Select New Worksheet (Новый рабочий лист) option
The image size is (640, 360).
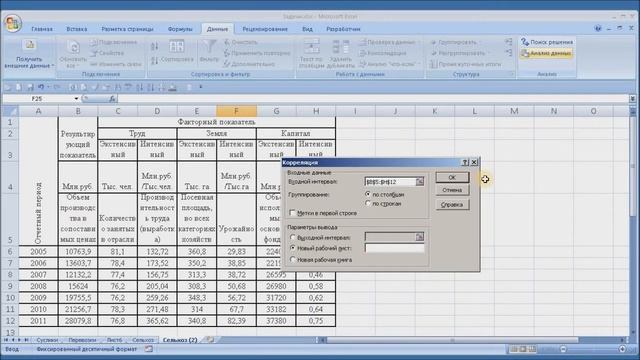[x=320, y=248]
